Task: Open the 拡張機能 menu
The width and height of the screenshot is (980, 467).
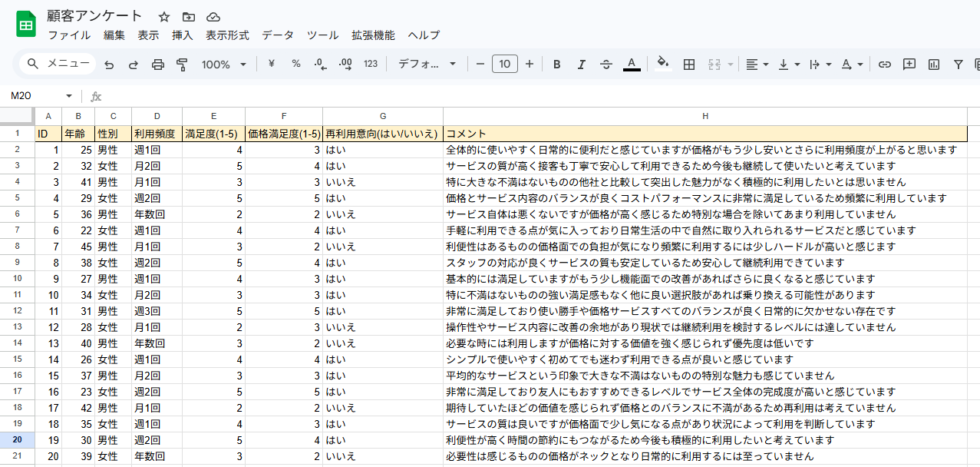Action: pos(373,35)
